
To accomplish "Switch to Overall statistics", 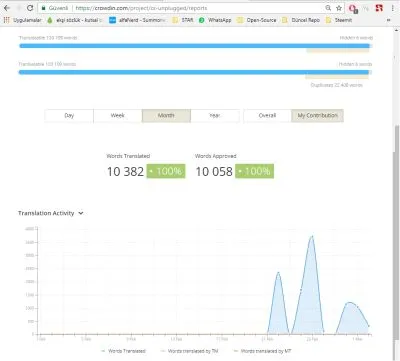I will 267,116.
